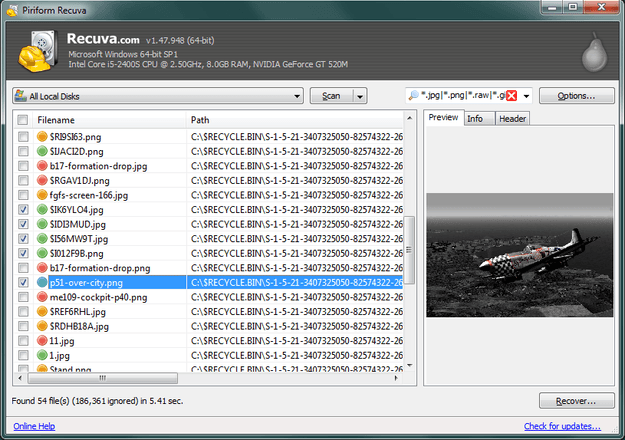Click green status icon of $IDI3MUD.jpg
This screenshot has width=625, height=440.
pyautogui.click(x=42, y=224)
